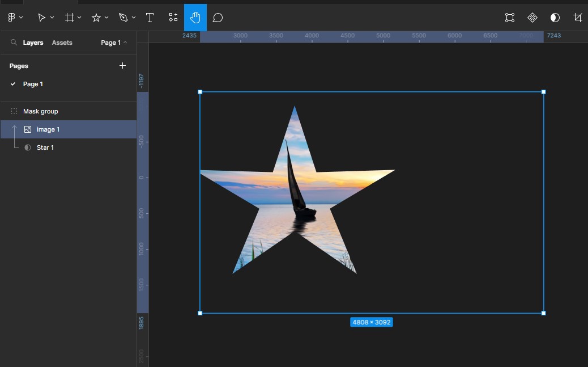
Task: Select the Frame tool
Action: click(x=70, y=18)
